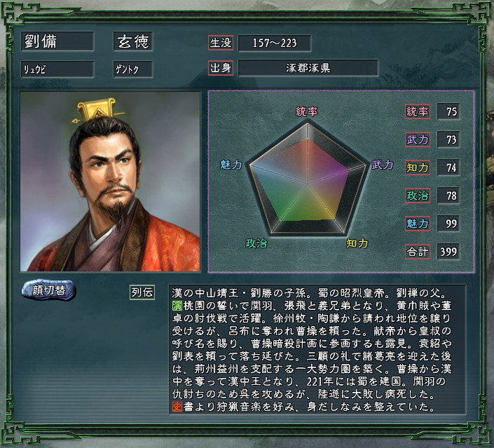
Task: Click the 157～223 lifespan field
Action: click(275, 43)
